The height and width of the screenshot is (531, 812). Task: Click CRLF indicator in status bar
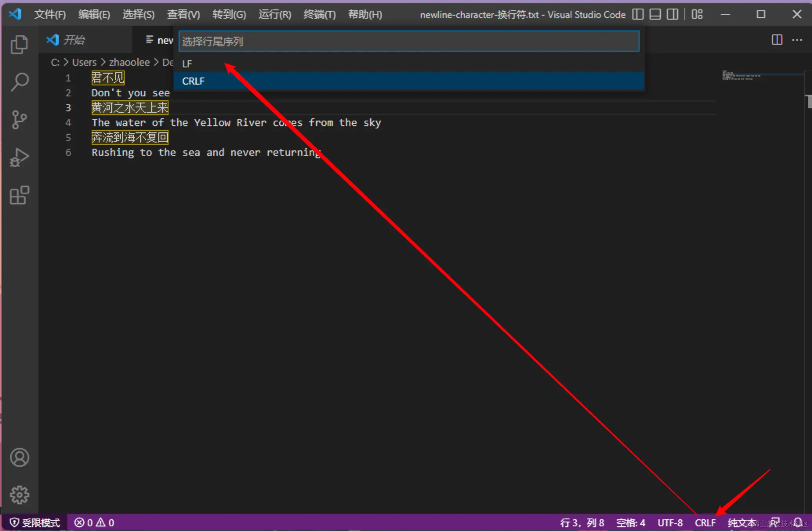[x=705, y=523]
